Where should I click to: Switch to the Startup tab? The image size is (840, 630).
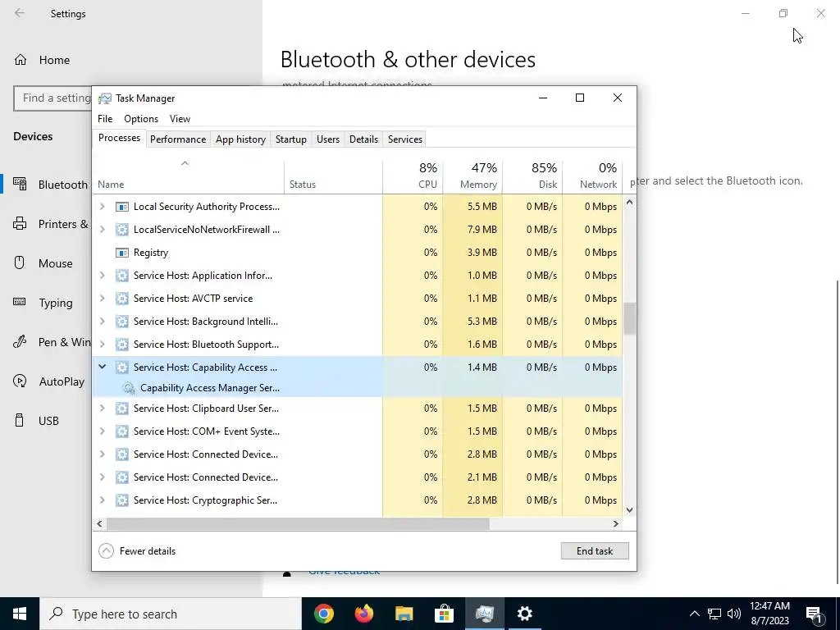[291, 139]
